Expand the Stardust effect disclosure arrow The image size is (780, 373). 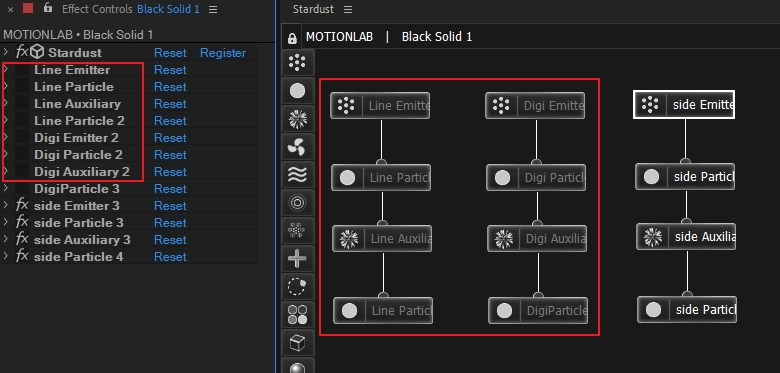pos(6,52)
